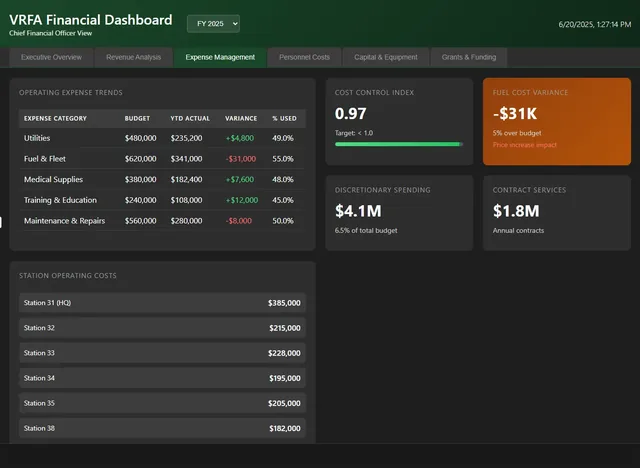Click the YTD Actual column header

(190, 118)
